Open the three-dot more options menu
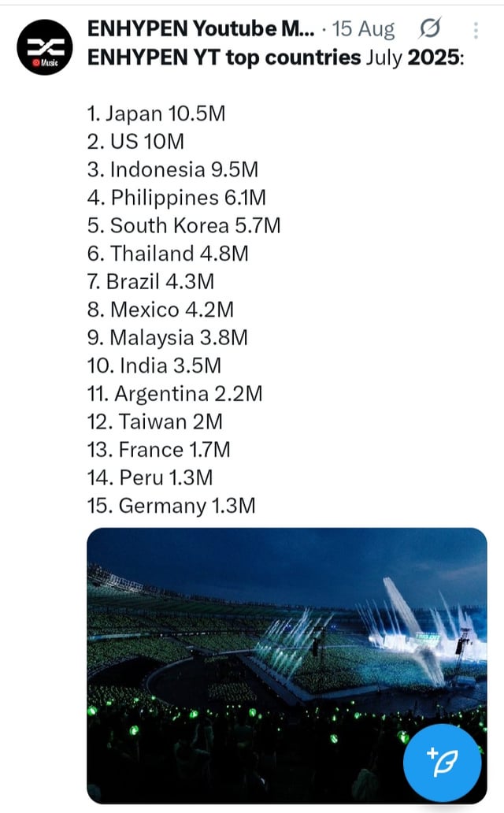 point(476,30)
